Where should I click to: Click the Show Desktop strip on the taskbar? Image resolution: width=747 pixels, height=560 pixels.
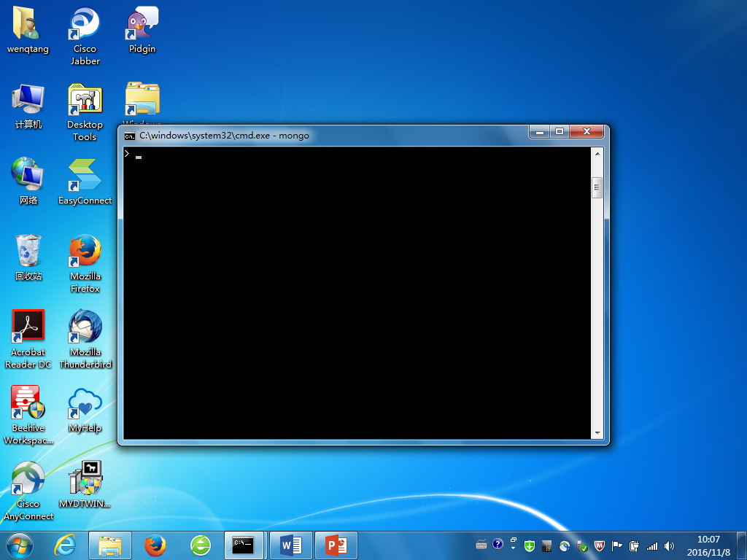[x=741, y=545]
